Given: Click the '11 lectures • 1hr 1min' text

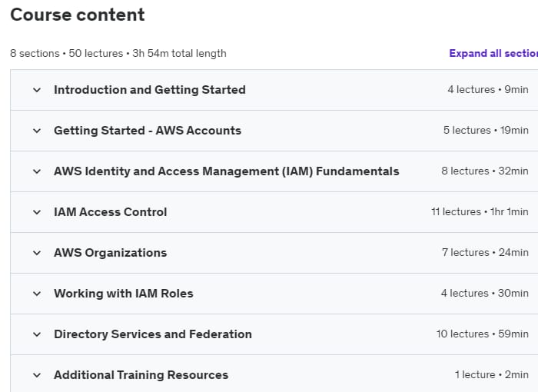Looking at the screenshot, I should (480, 212).
